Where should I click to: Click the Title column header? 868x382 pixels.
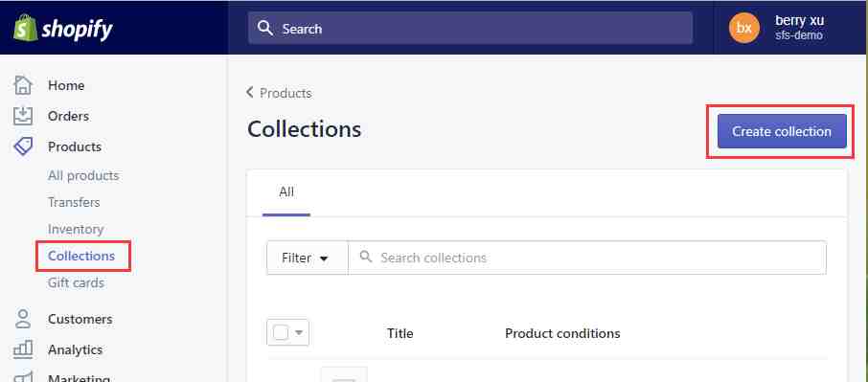click(x=400, y=334)
